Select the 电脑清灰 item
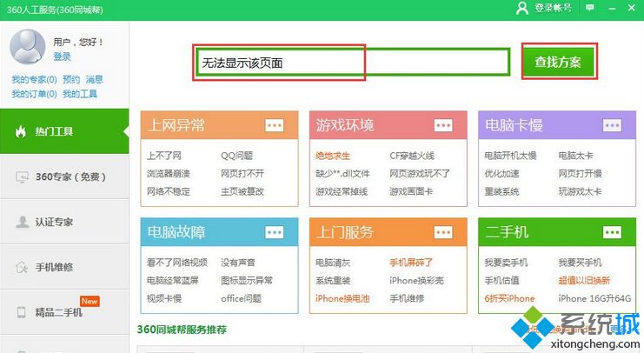Screen dimensions: 644x353 coord(333,263)
